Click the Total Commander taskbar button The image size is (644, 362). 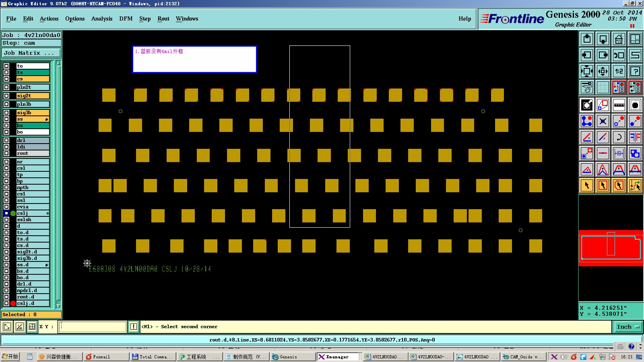153,357
